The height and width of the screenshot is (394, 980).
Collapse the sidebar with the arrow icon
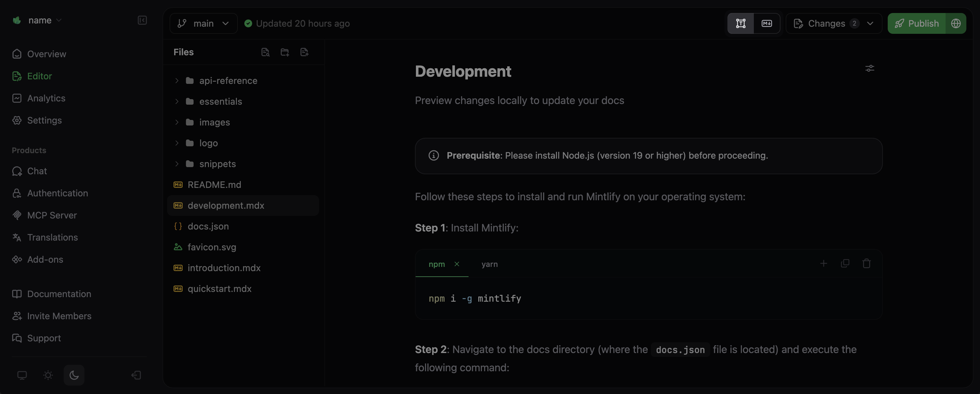142,20
